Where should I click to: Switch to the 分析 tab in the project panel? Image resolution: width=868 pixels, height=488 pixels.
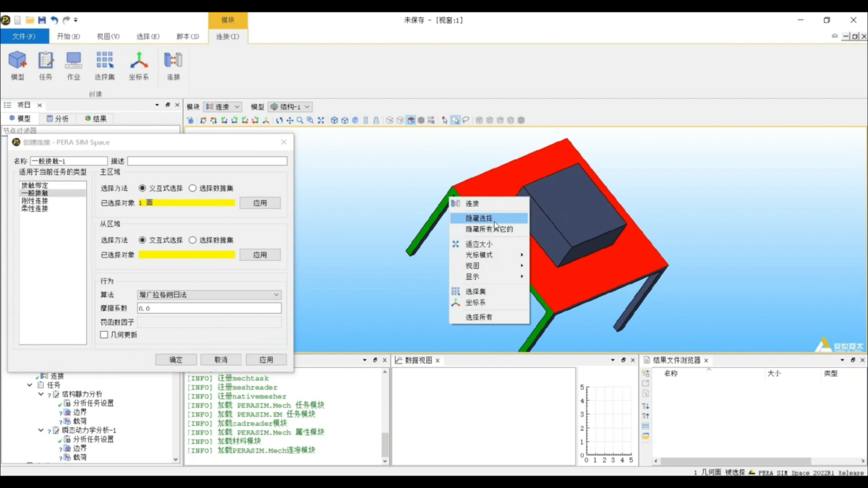(x=58, y=119)
